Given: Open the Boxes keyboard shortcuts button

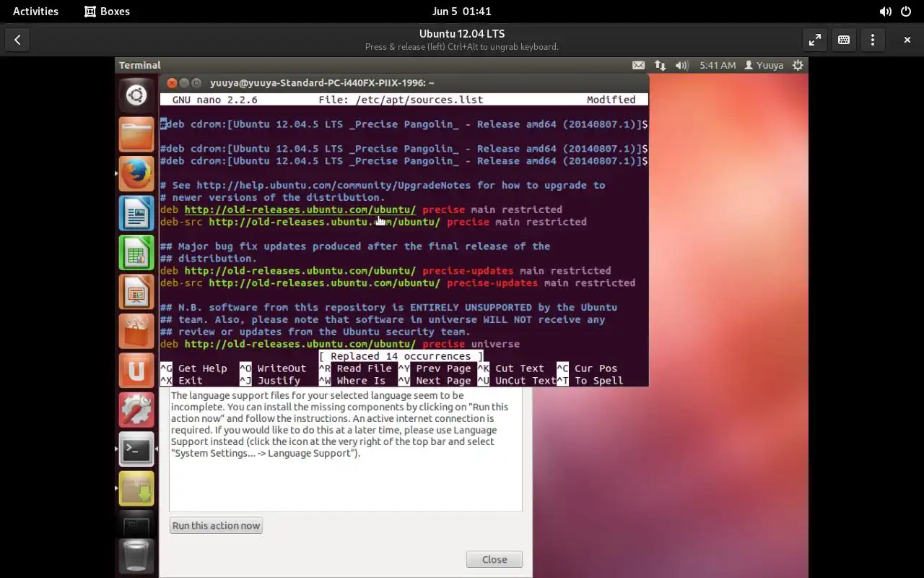Looking at the screenshot, I should pyautogui.click(x=844, y=40).
